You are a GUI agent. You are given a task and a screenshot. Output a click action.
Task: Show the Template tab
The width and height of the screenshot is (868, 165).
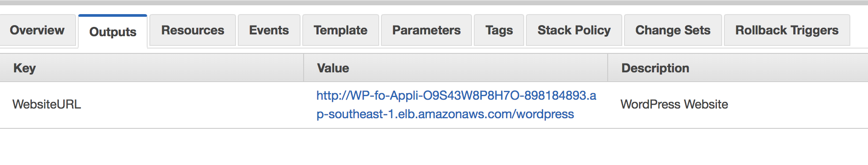[x=340, y=30]
